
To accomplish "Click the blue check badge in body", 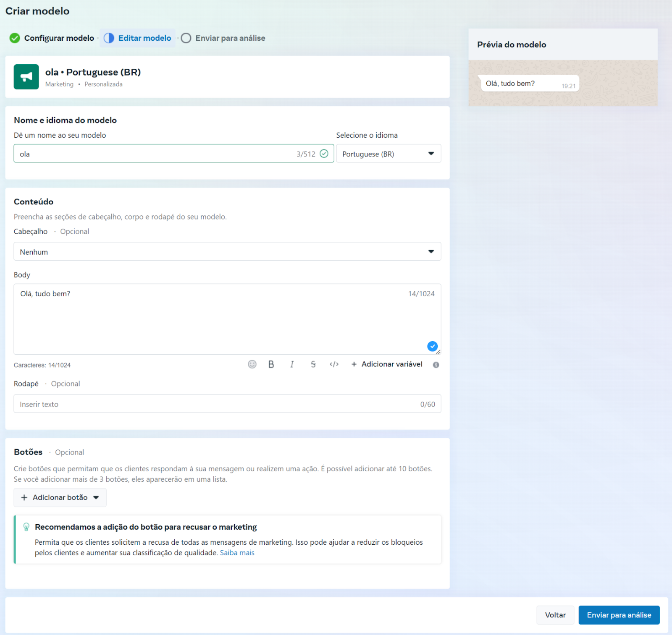I will point(432,346).
